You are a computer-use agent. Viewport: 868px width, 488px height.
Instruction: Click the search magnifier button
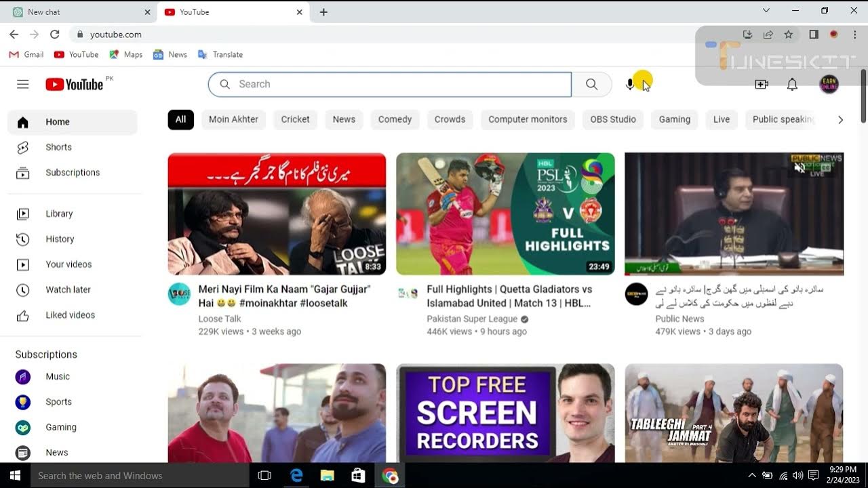pos(591,84)
